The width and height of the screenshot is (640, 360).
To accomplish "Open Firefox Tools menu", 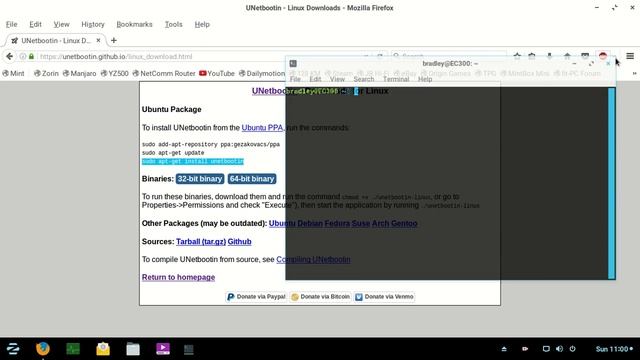I will 173,24.
